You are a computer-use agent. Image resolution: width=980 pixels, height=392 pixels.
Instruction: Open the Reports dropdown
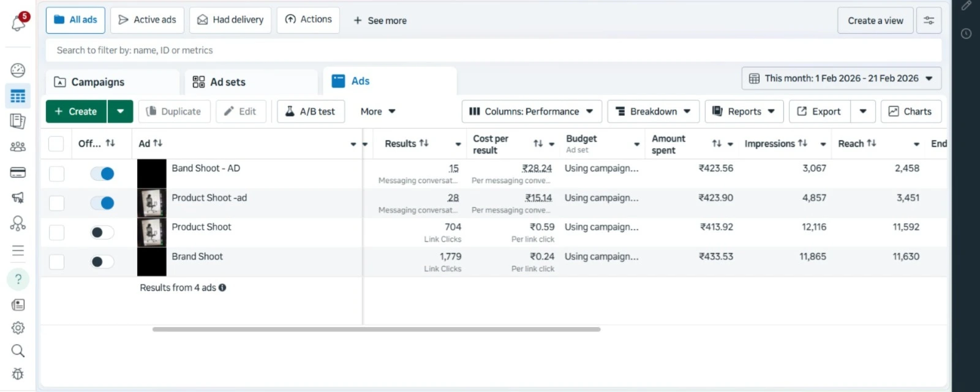tap(744, 111)
